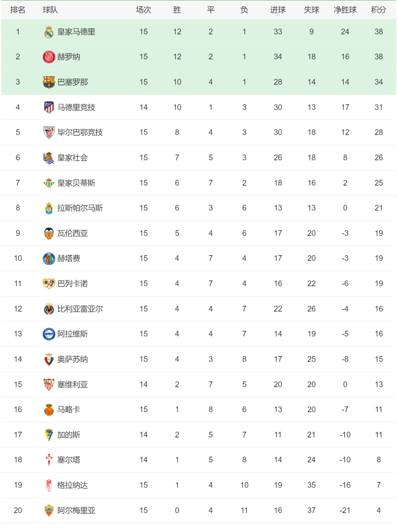Click the Valencia crest icon
Screen dimensions: 398x532
tap(49, 233)
